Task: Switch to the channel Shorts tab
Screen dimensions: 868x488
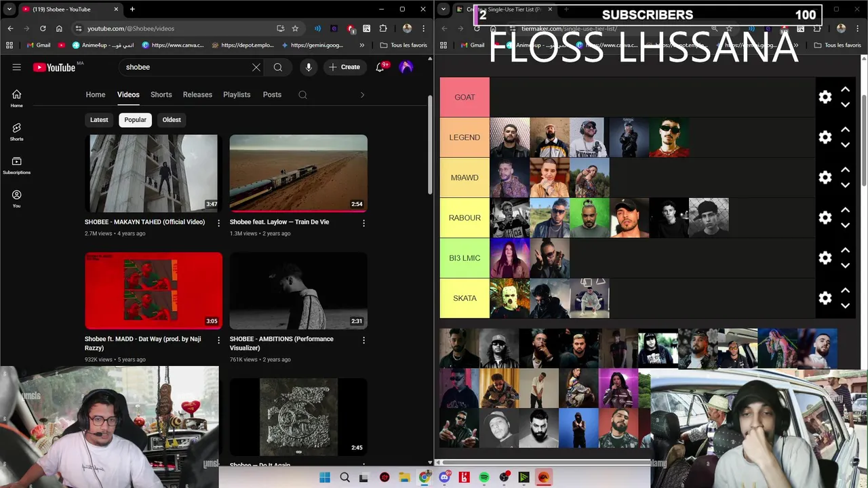Action: coord(161,95)
